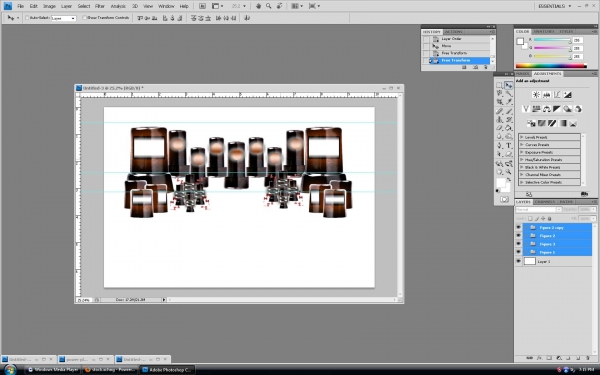Select the Pen tool

[x=499, y=145]
